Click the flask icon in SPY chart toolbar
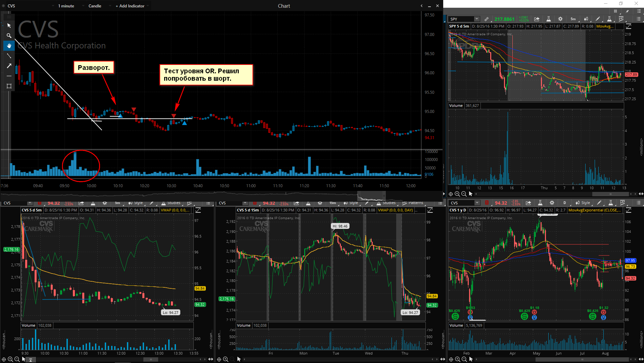This screenshot has width=644, height=363. (548, 19)
